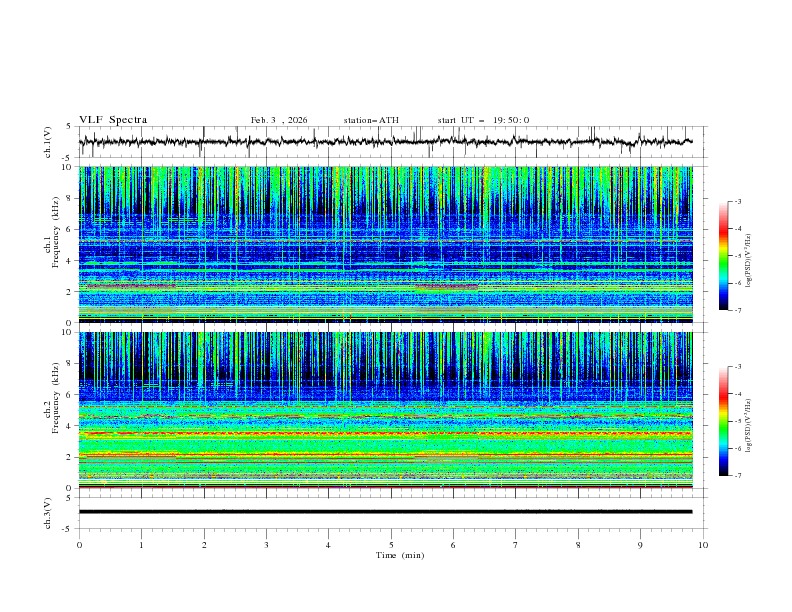Click the upper PSD color scale bar
Screen dimensions: 792x612
coord(724,255)
